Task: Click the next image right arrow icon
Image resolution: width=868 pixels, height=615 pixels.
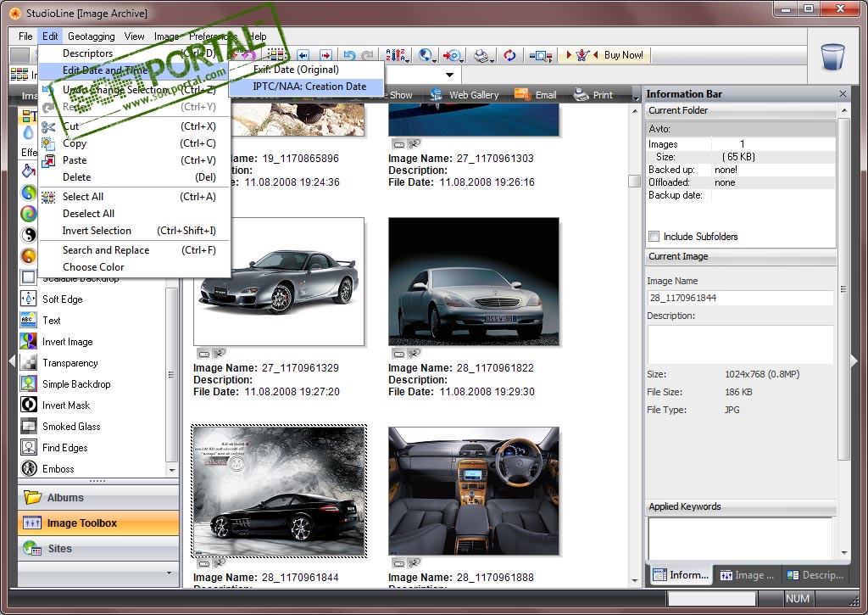Action: point(326,55)
